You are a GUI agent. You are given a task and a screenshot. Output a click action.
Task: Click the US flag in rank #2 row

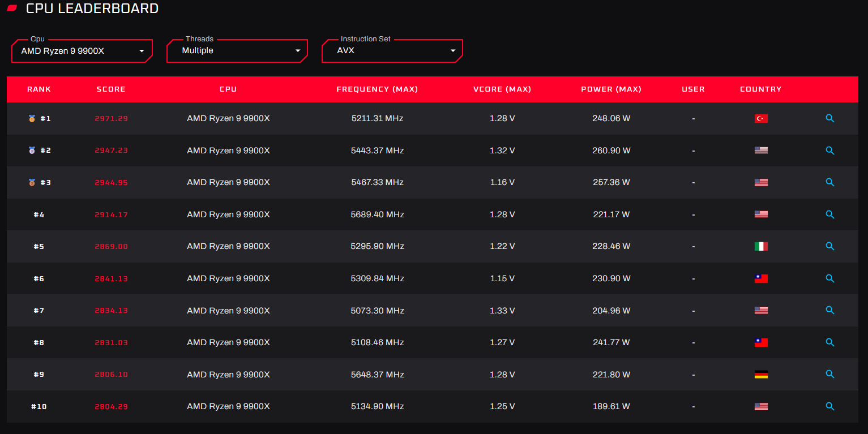(x=761, y=151)
